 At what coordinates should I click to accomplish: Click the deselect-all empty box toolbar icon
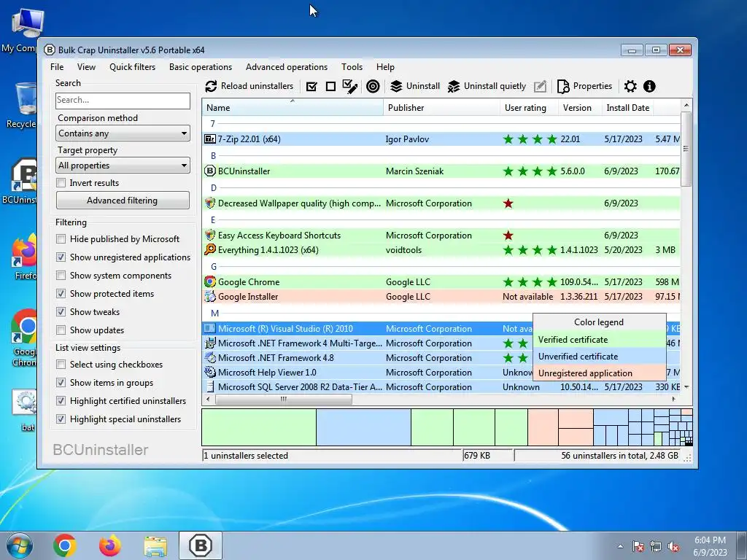(x=330, y=86)
